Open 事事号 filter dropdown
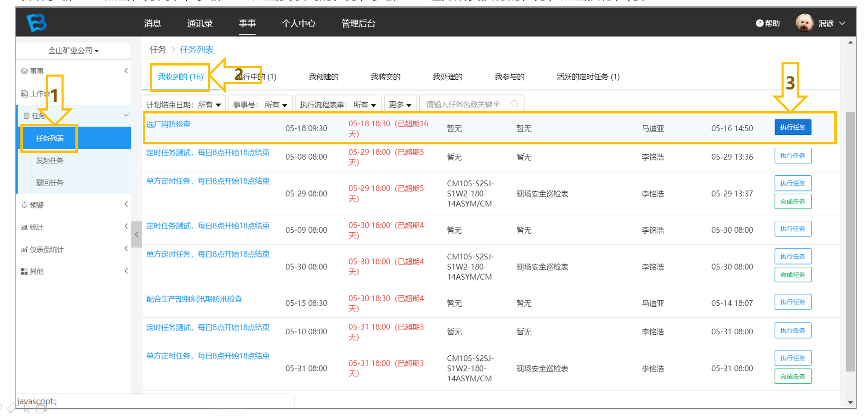868x416 pixels. (260, 104)
